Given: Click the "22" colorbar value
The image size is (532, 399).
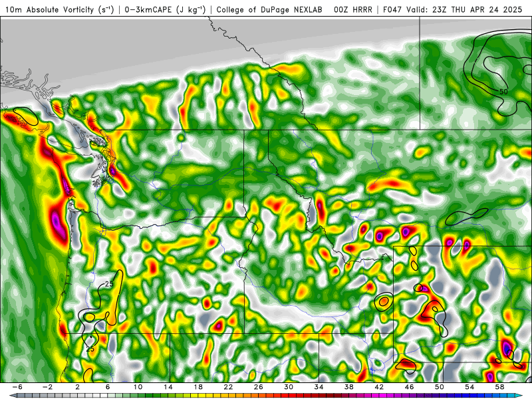Looking at the screenshot, I should click(228, 387).
